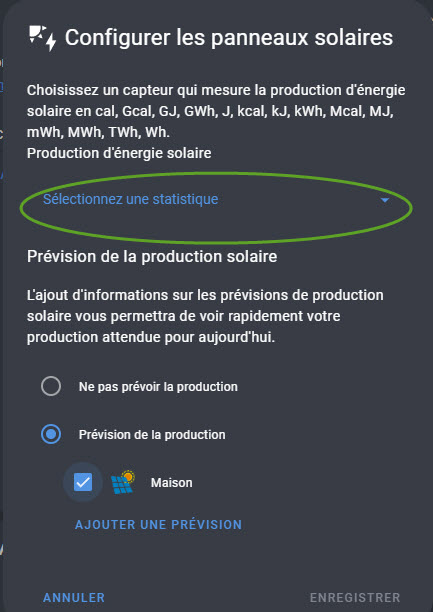Click the empty area below the statistic field
The image size is (433, 612).
click(x=216, y=230)
